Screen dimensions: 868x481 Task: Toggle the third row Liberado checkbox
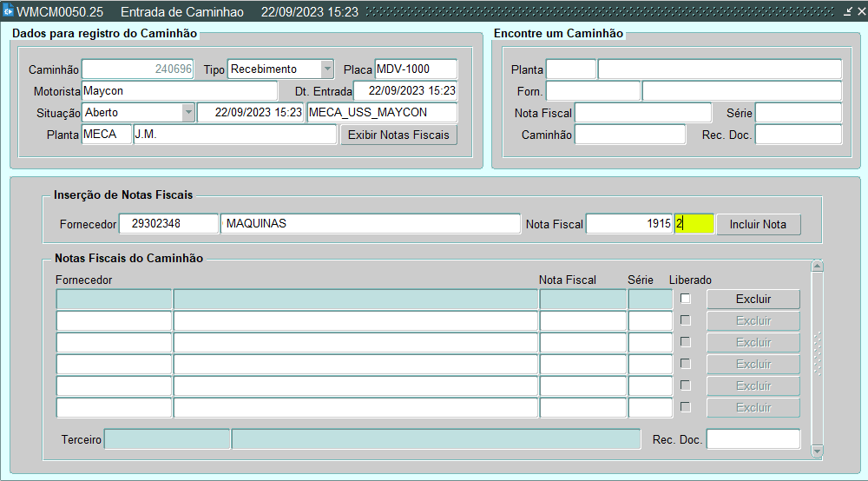686,341
